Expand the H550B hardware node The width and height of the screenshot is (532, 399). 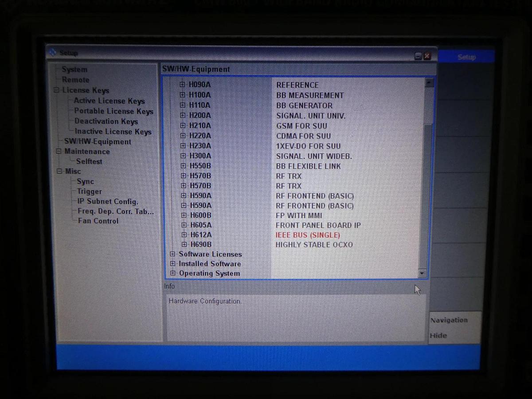tap(184, 166)
